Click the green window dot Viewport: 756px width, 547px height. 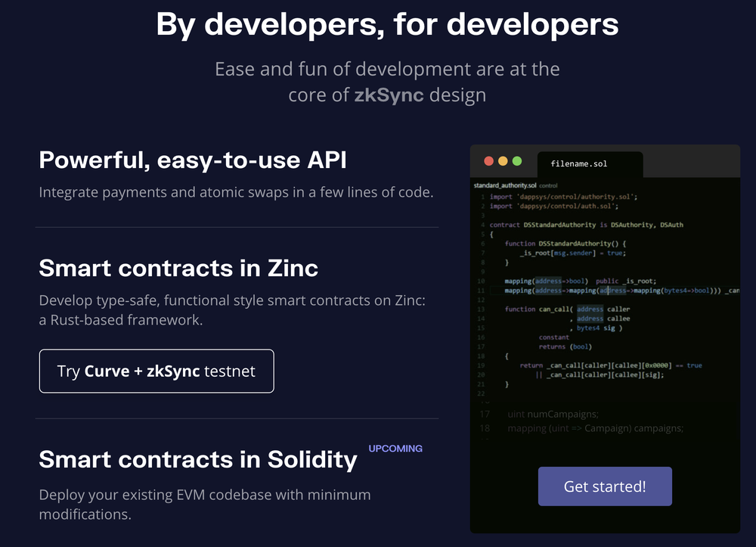[x=517, y=161]
